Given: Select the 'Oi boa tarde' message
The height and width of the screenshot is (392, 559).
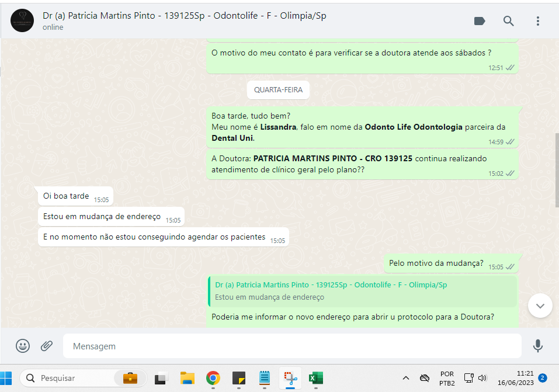Looking at the screenshot, I should pos(75,196).
